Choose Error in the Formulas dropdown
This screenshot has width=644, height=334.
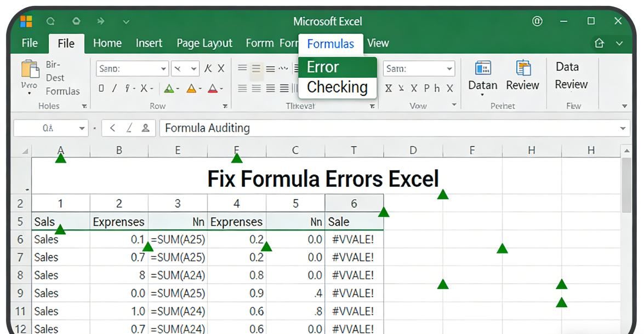pyautogui.click(x=338, y=67)
